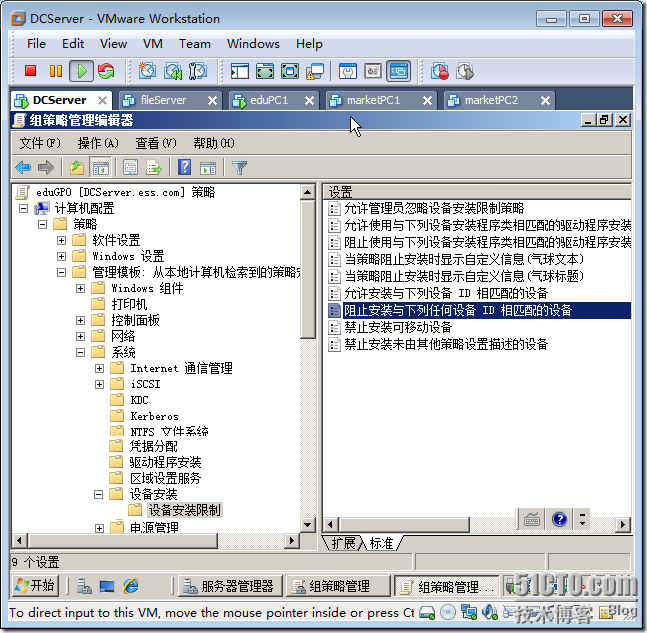This screenshot has width=647, height=633.
Task: Expand the 软件设置 node
Action: tap(61, 241)
